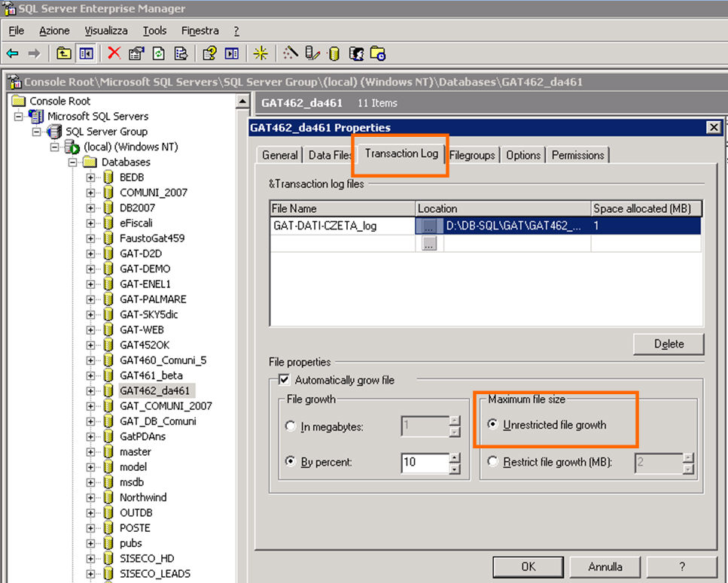This screenshot has width=728, height=583.
Task: Expand the COMUNI_2007 database node
Action: (x=90, y=193)
